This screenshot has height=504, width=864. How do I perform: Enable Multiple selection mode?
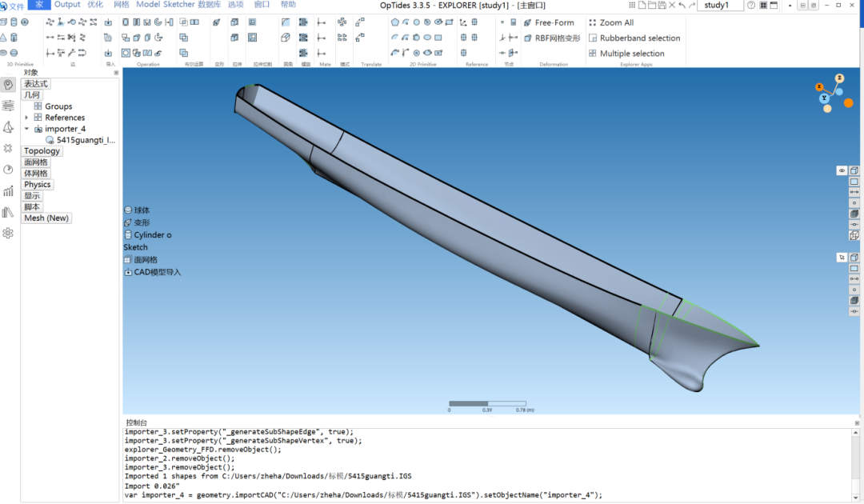coord(626,54)
